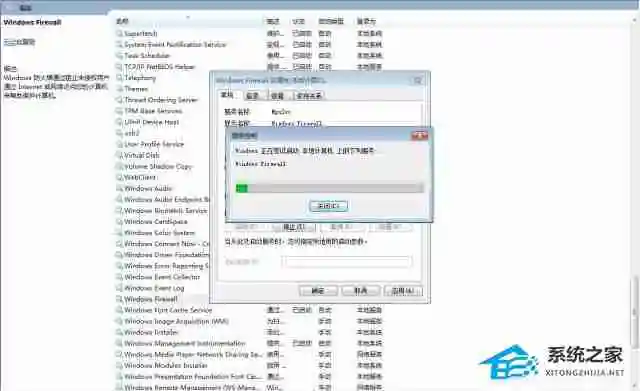Select the Volume Shadow Copy service name
The image size is (640, 391).
tap(158, 167)
